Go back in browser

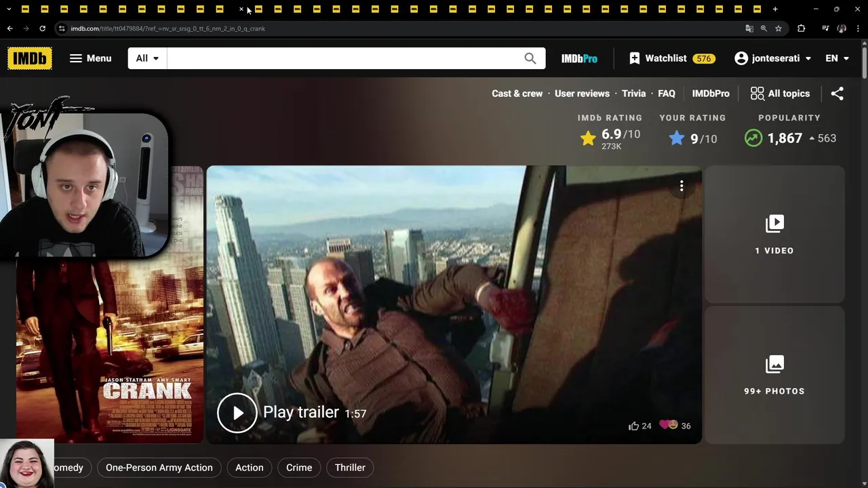click(9, 28)
